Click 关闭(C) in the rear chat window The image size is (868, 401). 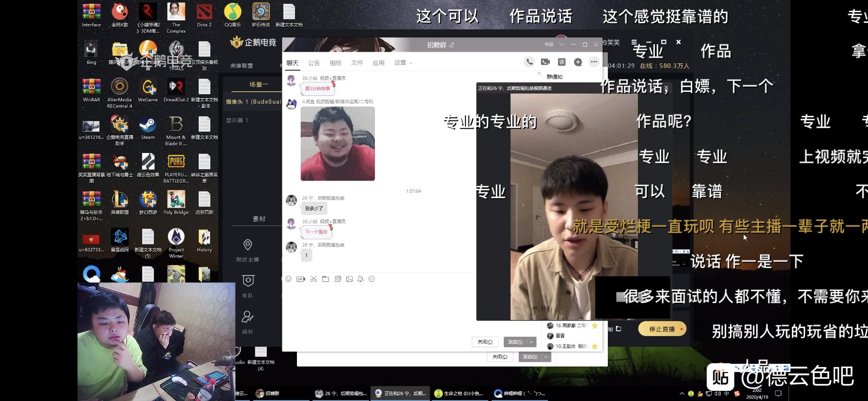point(500,357)
